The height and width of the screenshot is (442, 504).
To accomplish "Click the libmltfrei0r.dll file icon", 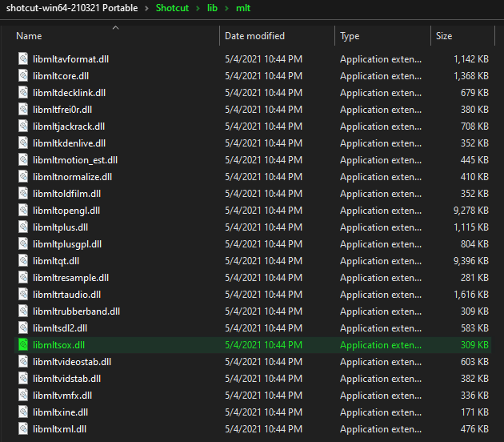I will click(x=23, y=110).
